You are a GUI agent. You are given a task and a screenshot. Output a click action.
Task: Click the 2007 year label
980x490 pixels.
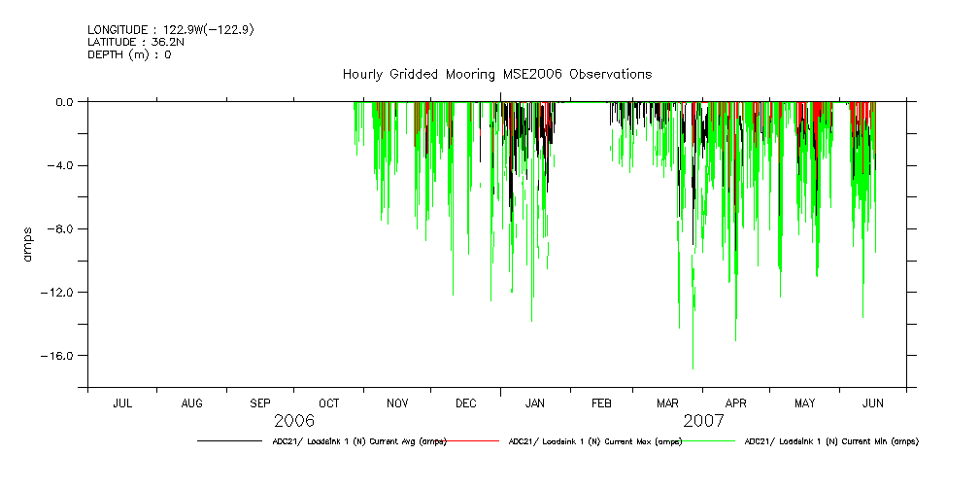click(703, 421)
